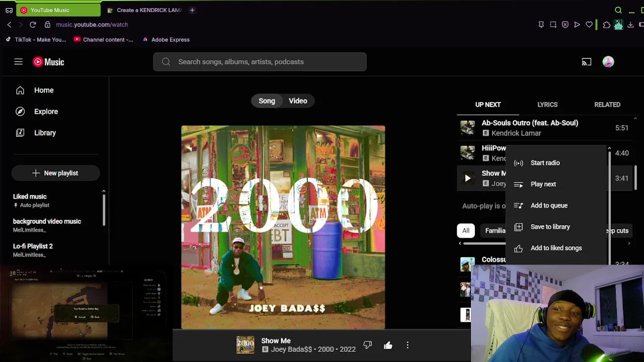Select the All filter chip
644x362 pixels.
tap(466, 231)
